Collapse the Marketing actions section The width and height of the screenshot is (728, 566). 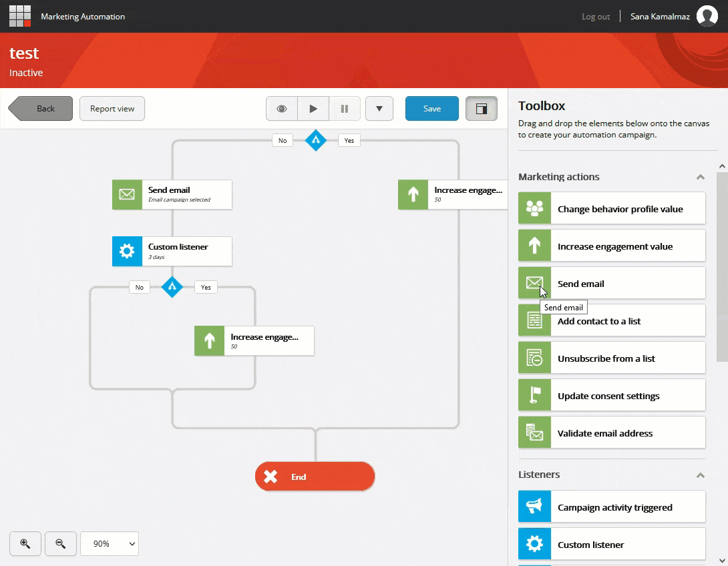(x=701, y=178)
